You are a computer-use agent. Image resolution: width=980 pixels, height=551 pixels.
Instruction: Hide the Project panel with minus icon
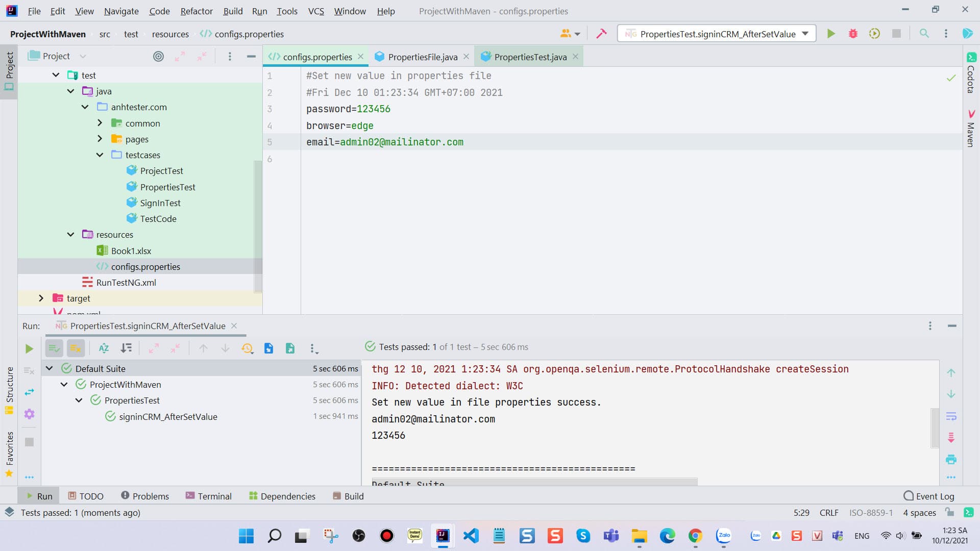pyautogui.click(x=251, y=56)
